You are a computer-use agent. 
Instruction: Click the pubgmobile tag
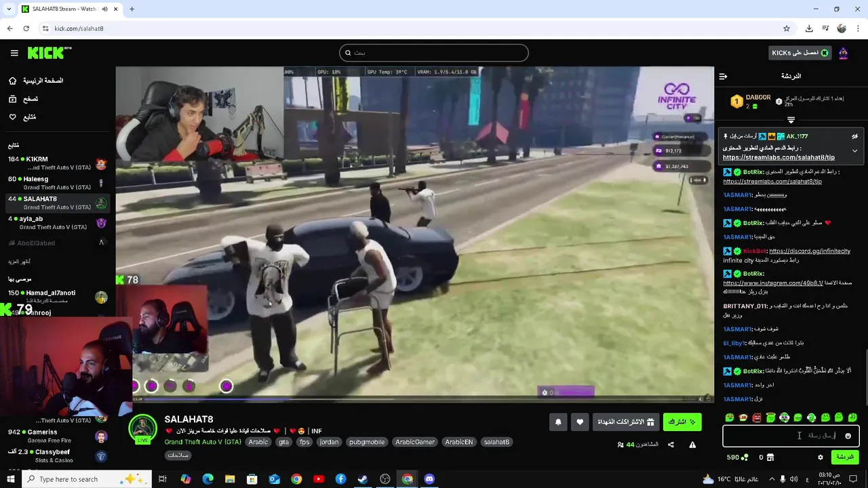(367, 442)
